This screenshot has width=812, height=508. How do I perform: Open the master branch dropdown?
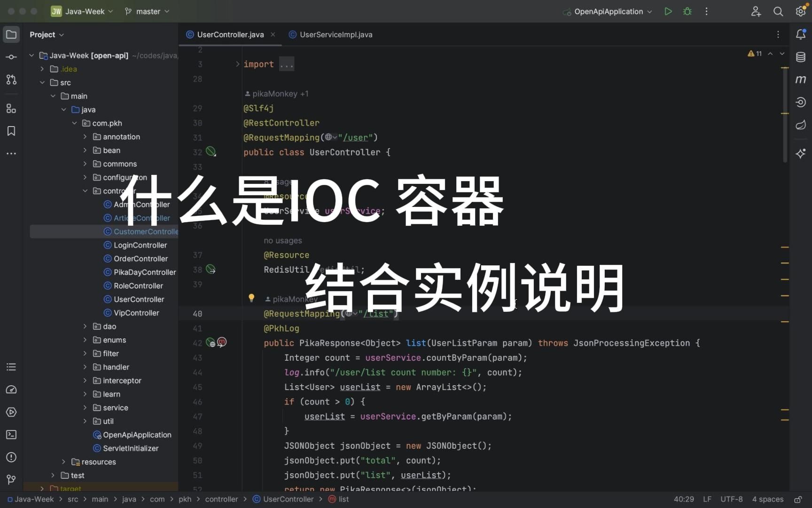[x=147, y=11]
